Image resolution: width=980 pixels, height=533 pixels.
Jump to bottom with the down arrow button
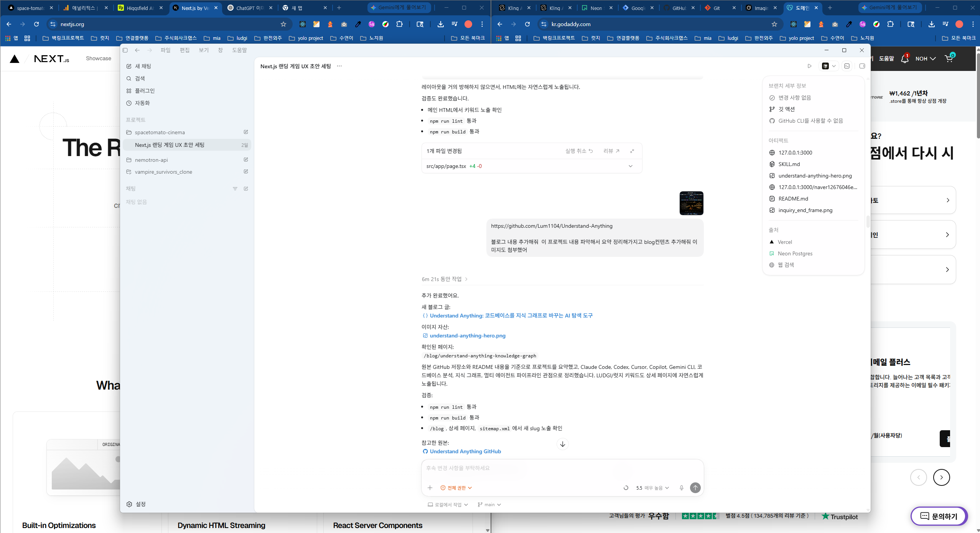coord(562,444)
